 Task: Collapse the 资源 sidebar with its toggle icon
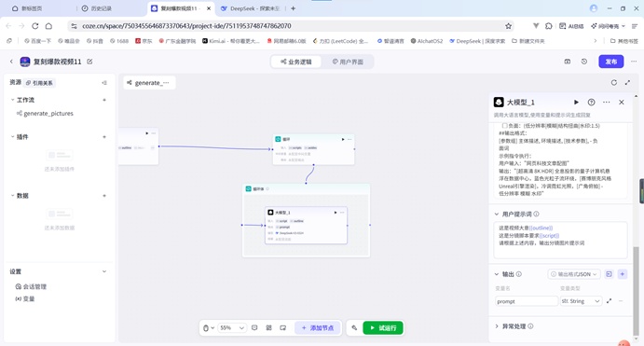104,83
